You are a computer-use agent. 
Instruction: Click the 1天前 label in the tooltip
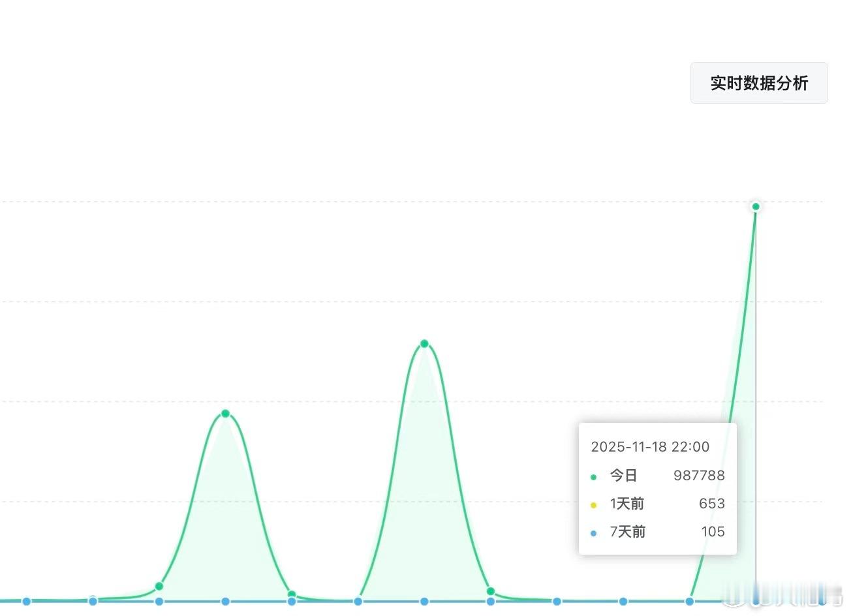(627, 504)
